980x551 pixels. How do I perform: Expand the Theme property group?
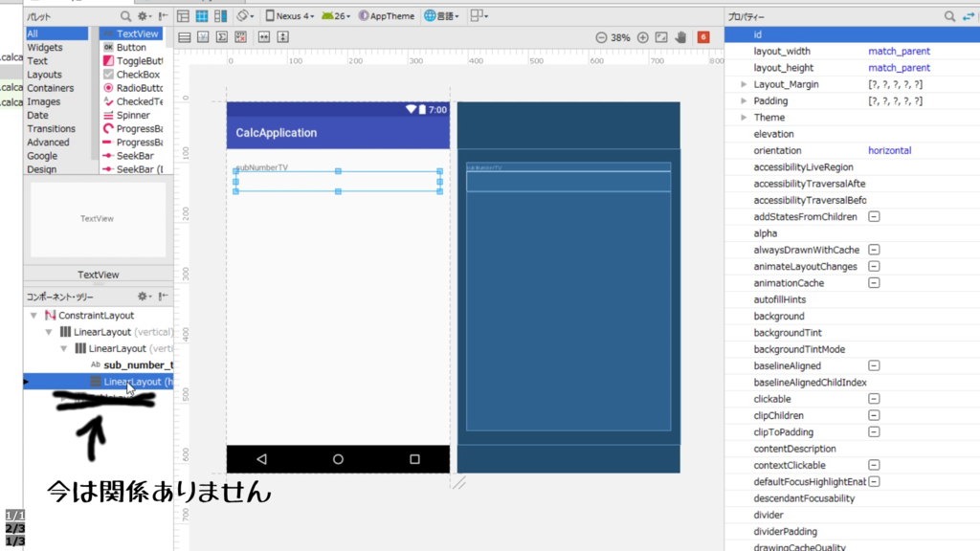point(743,118)
